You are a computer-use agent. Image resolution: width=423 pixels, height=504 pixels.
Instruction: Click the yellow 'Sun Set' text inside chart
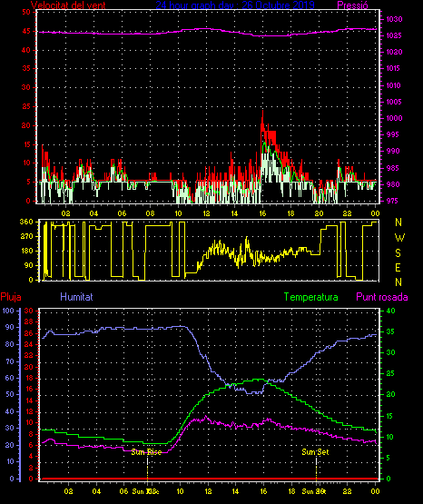(315, 452)
